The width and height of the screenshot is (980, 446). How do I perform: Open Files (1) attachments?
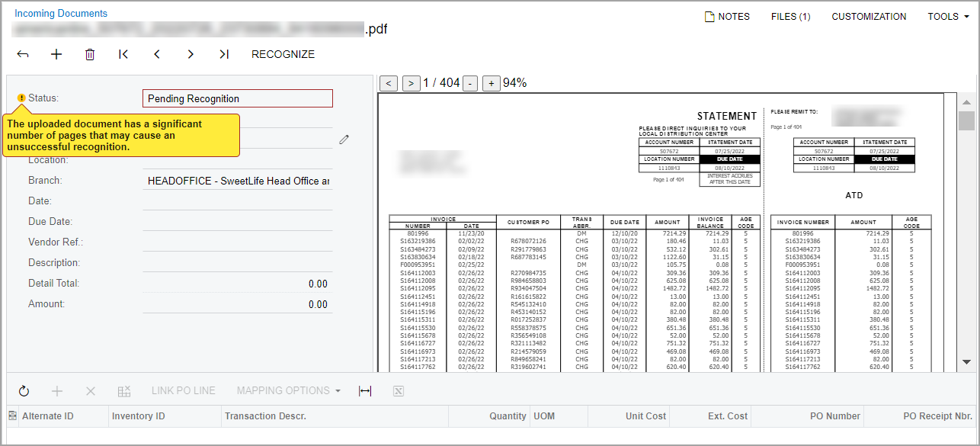pyautogui.click(x=790, y=17)
